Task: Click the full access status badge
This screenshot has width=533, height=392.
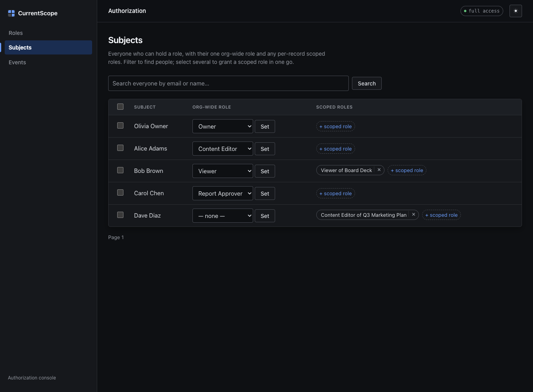Action: pyautogui.click(x=482, y=11)
